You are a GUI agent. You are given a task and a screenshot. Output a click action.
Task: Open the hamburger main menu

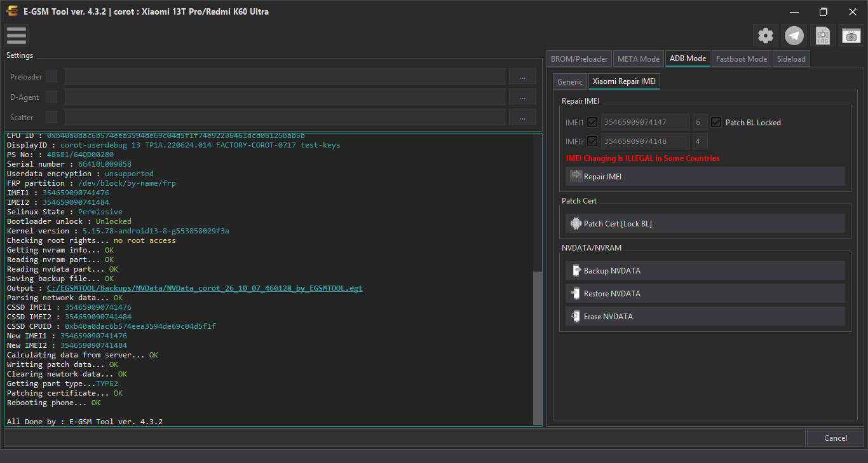coord(17,36)
